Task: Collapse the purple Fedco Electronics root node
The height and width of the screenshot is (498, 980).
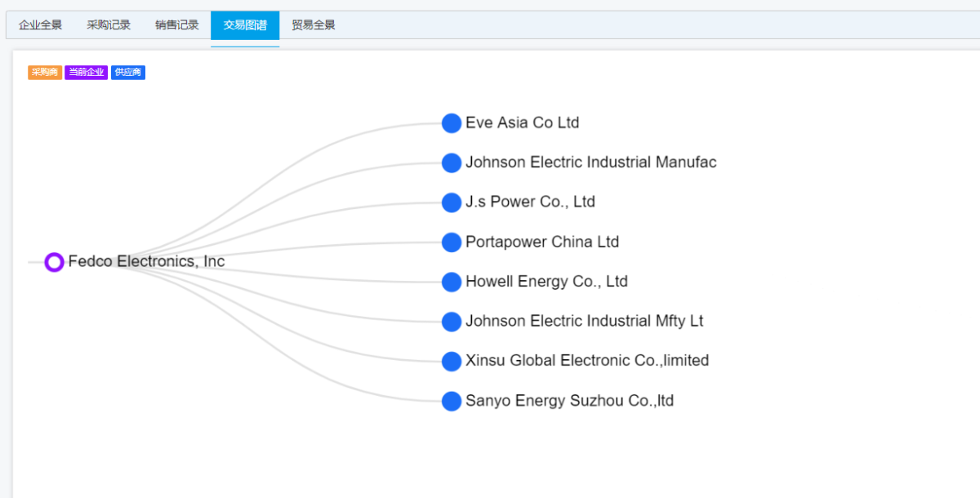Action: pyautogui.click(x=54, y=262)
